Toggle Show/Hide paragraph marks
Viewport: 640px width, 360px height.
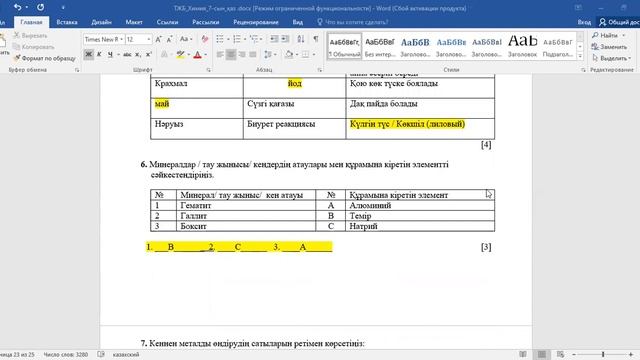[316, 39]
